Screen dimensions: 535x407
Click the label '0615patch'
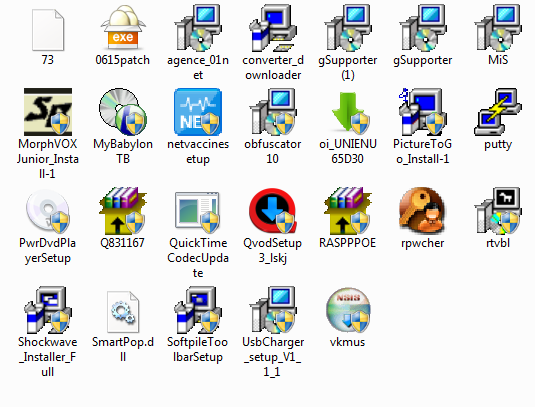tap(122, 60)
